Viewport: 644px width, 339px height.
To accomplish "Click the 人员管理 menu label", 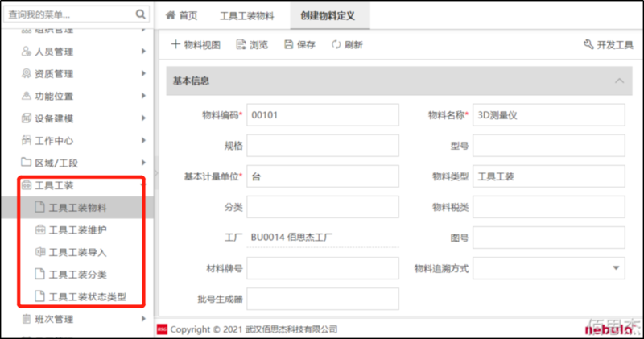I will pyautogui.click(x=54, y=52).
